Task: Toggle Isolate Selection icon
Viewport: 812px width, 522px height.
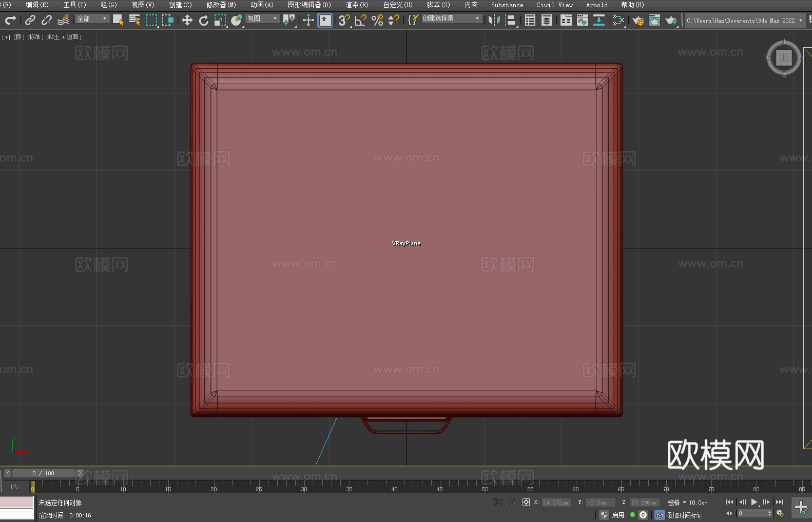Action: [x=498, y=502]
